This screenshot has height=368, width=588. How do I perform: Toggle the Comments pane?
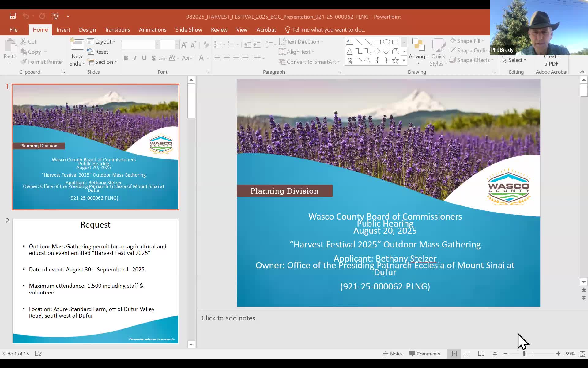[425, 354]
